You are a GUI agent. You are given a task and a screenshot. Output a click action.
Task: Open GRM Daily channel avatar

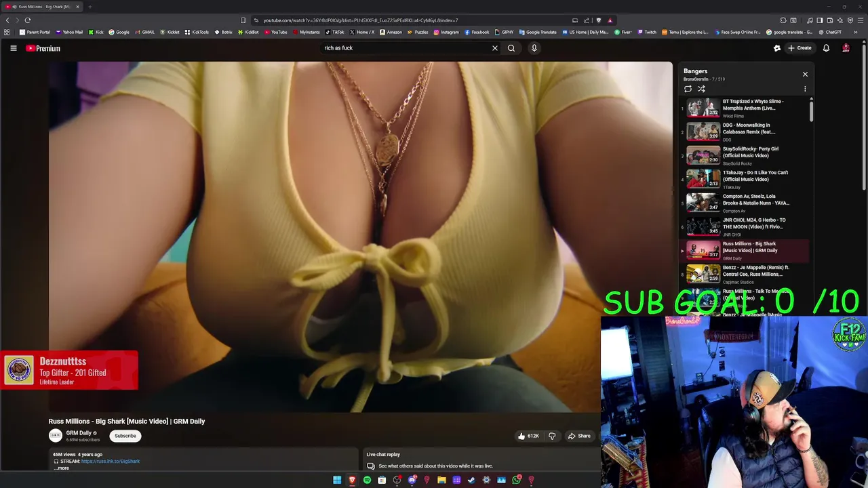coord(56,436)
